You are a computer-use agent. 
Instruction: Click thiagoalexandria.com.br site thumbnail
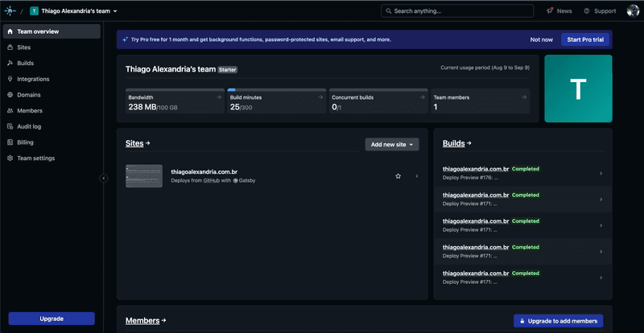click(144, 176)
